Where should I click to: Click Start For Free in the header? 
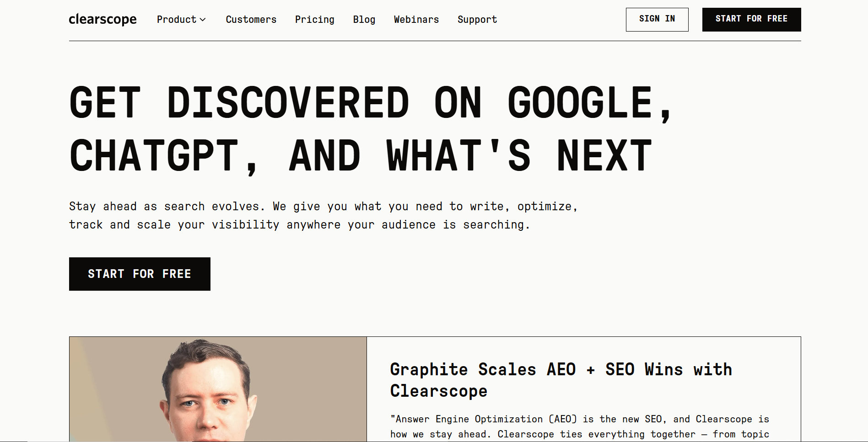pyautogui.click(x=752, y=19)
